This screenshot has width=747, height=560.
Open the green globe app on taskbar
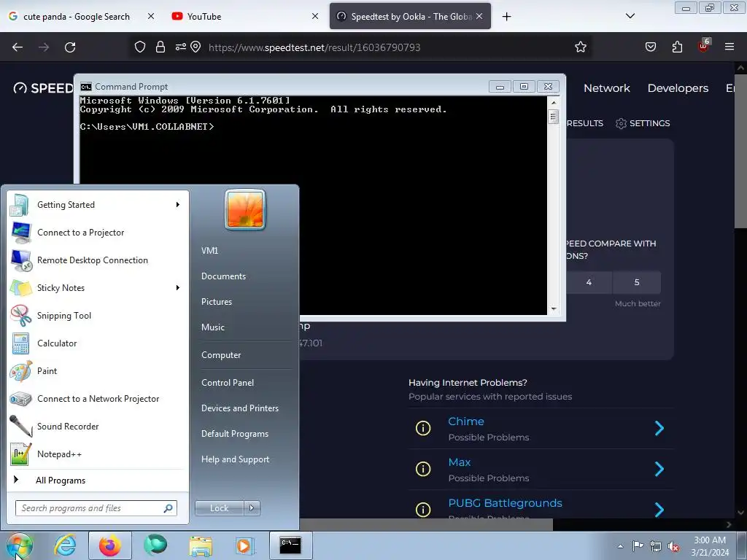click(x=156, y=545)
